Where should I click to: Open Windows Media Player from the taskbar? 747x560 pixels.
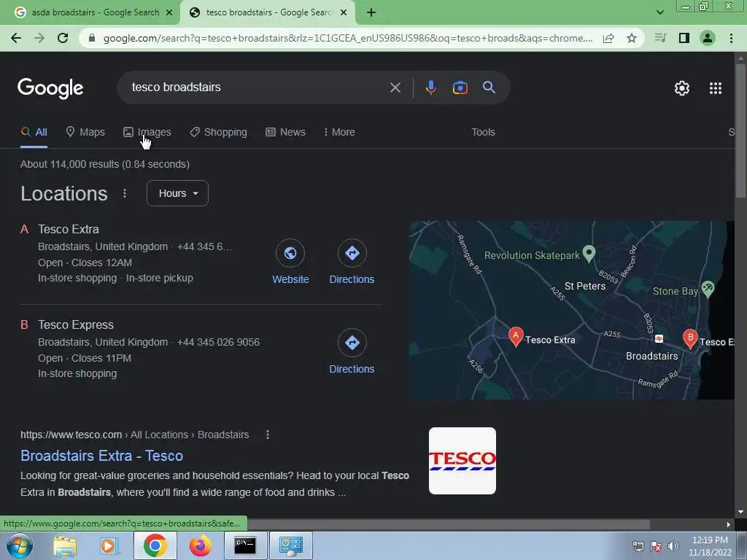pos(109,545)
